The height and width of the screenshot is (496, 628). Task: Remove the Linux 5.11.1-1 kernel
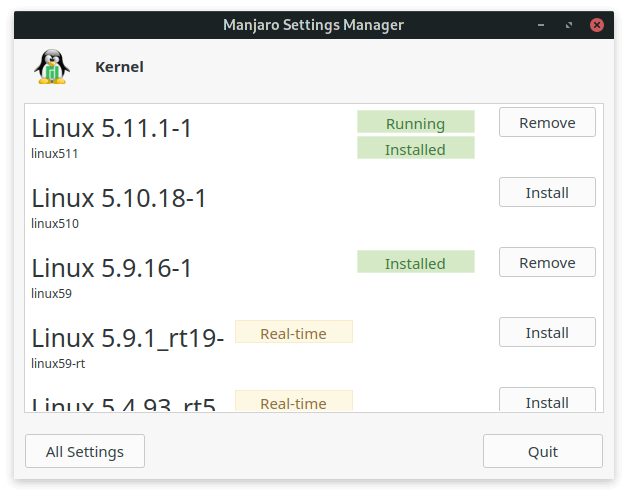547,122
